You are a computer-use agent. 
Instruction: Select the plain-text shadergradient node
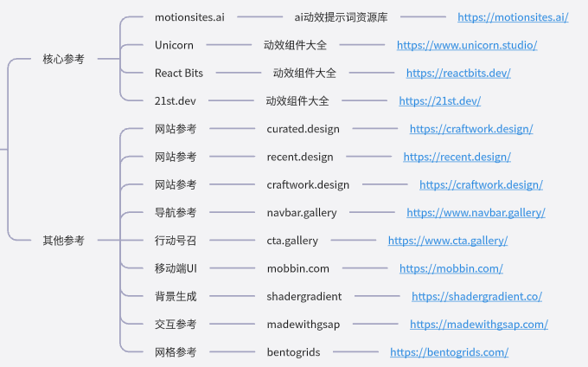304,296
